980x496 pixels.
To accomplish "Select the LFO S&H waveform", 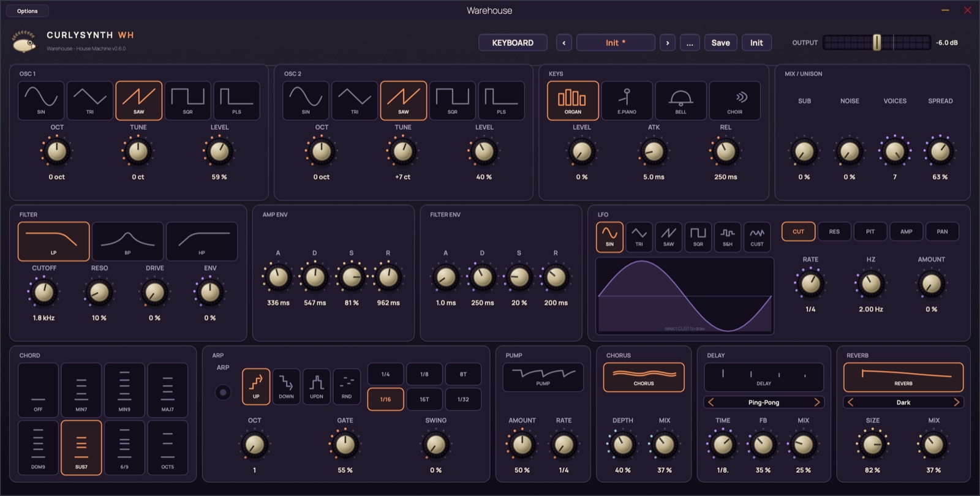I will tap(727, 237).
